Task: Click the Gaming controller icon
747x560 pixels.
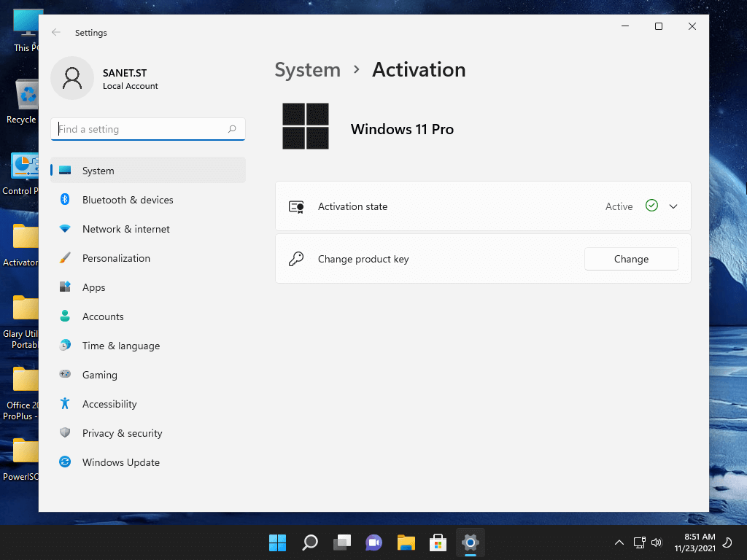Action: [x=65, y=375]
